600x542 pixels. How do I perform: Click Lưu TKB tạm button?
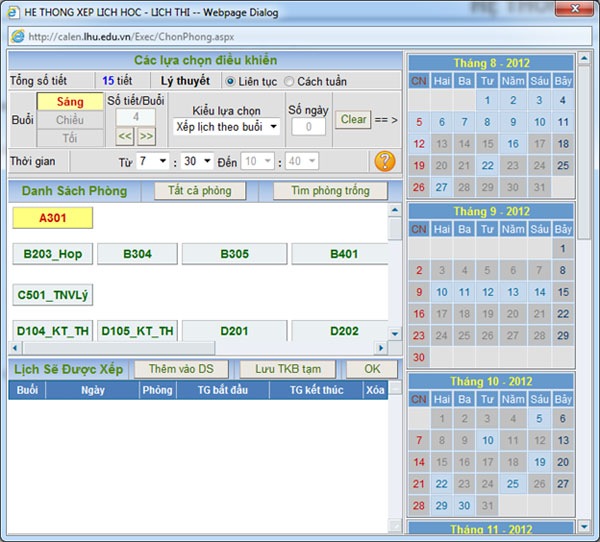tap(287, 369)
